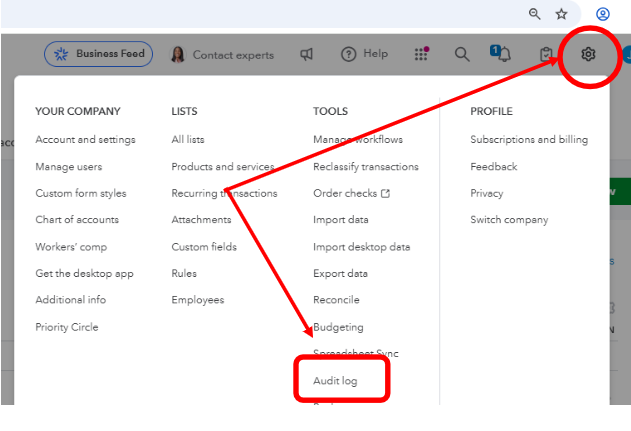Open Recurring transactions
Screen dimensions: 631x431
(x=225, y=193)
